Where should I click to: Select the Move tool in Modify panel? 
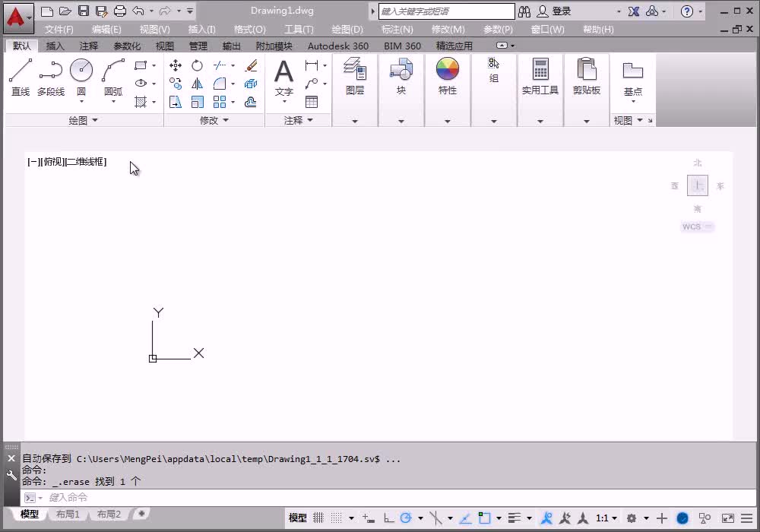tap(176, 65)
